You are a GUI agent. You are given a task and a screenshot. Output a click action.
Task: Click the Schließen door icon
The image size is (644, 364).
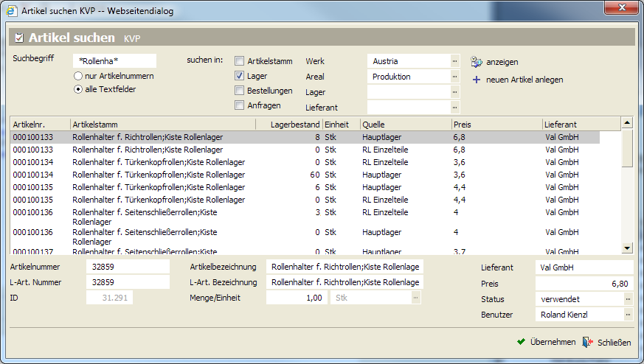[x=587, y=342]
